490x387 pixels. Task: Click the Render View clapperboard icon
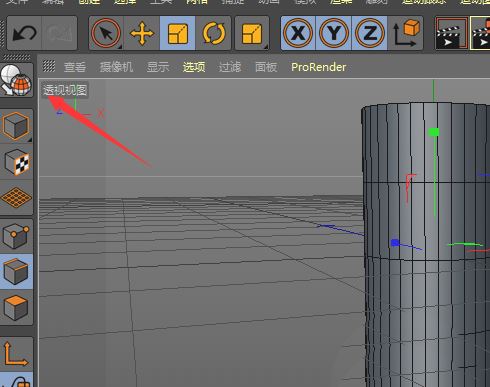coord(452,33)
